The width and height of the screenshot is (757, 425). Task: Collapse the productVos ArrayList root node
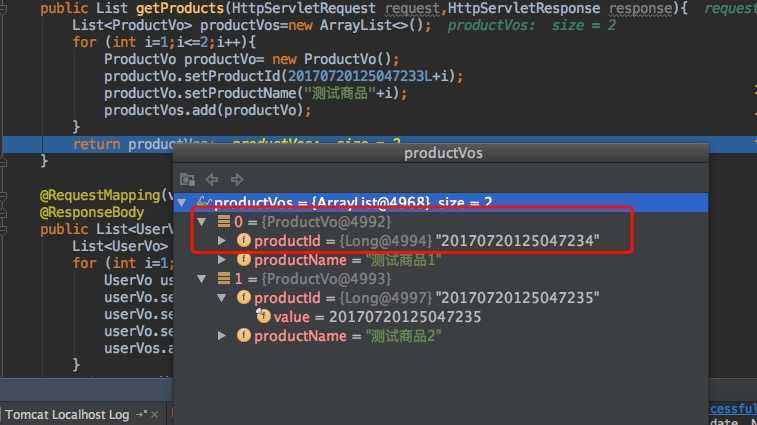click(182, 202)
